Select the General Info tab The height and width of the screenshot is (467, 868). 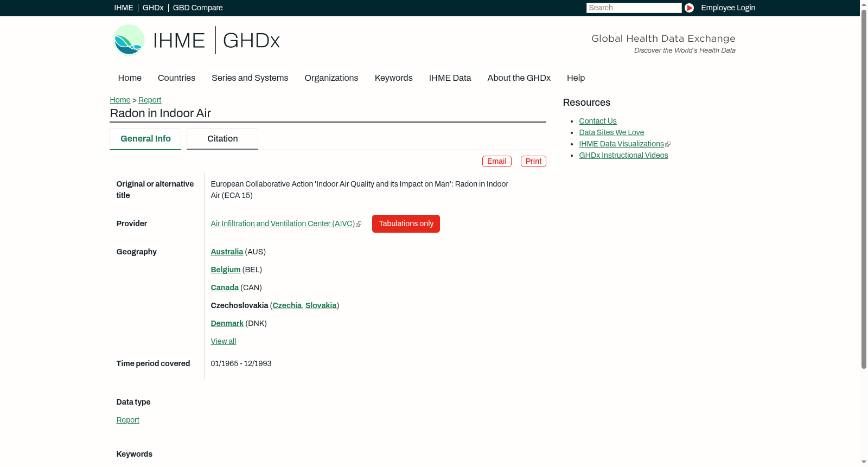(145, 139)
